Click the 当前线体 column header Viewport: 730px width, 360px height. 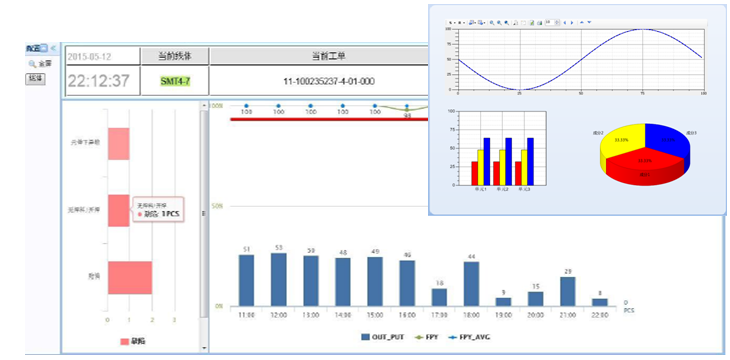[x=175, y=56]
